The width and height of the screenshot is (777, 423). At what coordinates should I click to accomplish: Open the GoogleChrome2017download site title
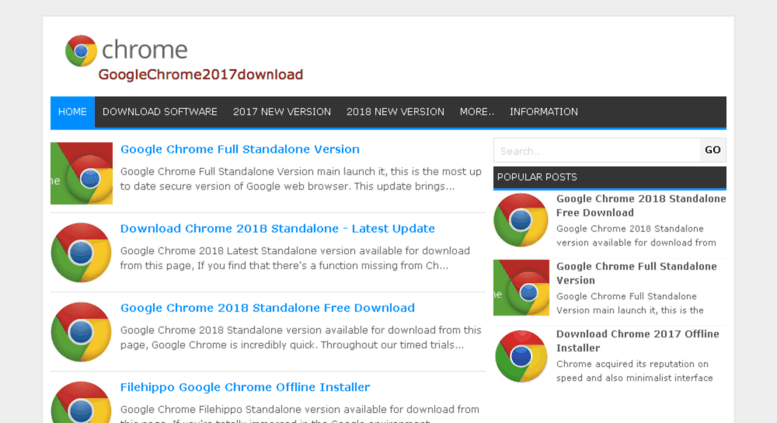200,74
